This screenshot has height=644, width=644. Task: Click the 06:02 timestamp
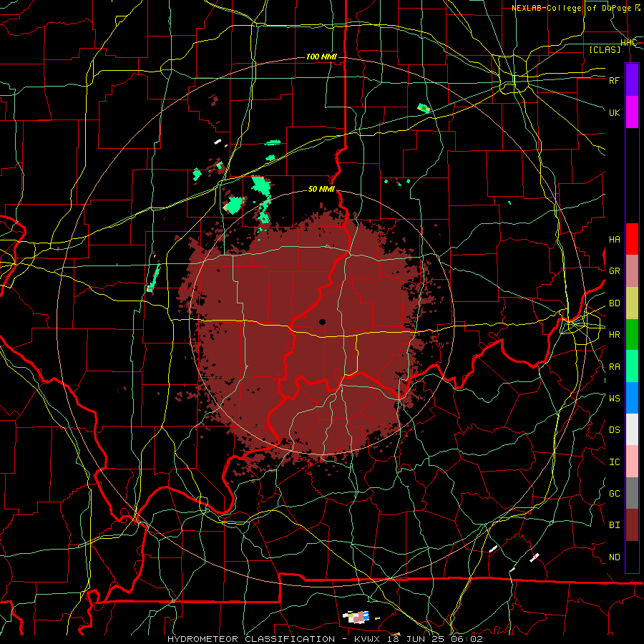click(x=466, y=639)
